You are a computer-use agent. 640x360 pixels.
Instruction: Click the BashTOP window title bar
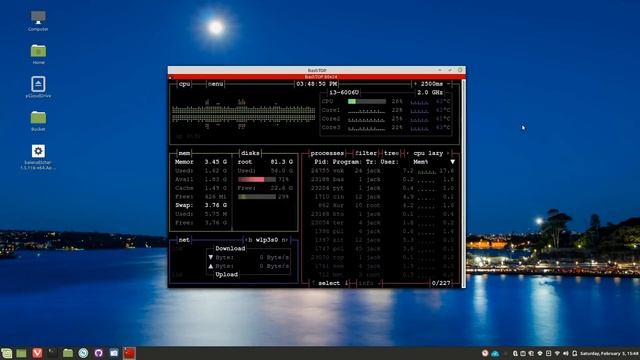(x=317, y=70)
